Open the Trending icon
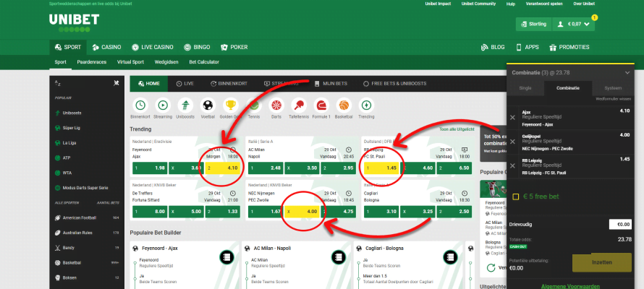Screen dimensions: 644x289 [x=366, y=105]
